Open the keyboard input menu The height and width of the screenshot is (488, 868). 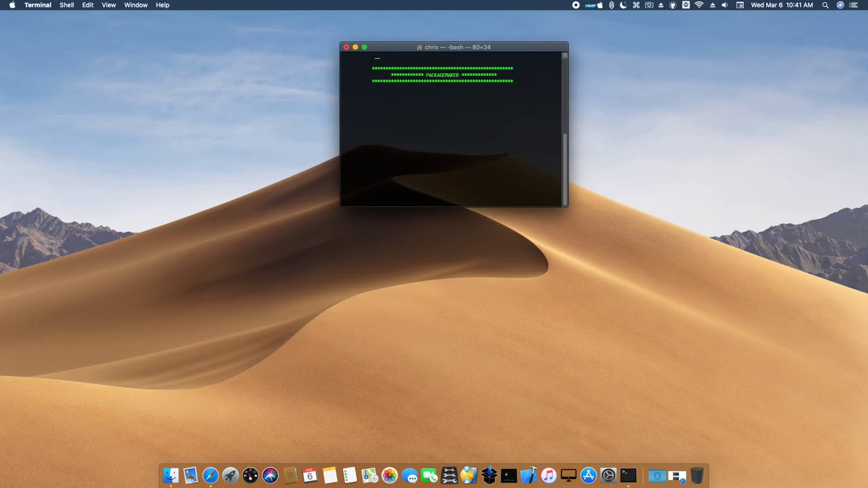tap(741, 5)
